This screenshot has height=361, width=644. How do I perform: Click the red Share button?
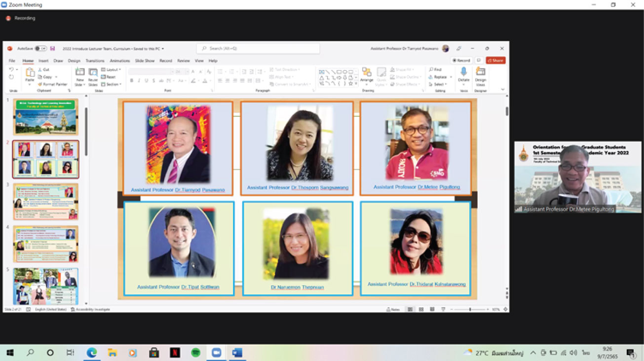[x=495, y=61]
